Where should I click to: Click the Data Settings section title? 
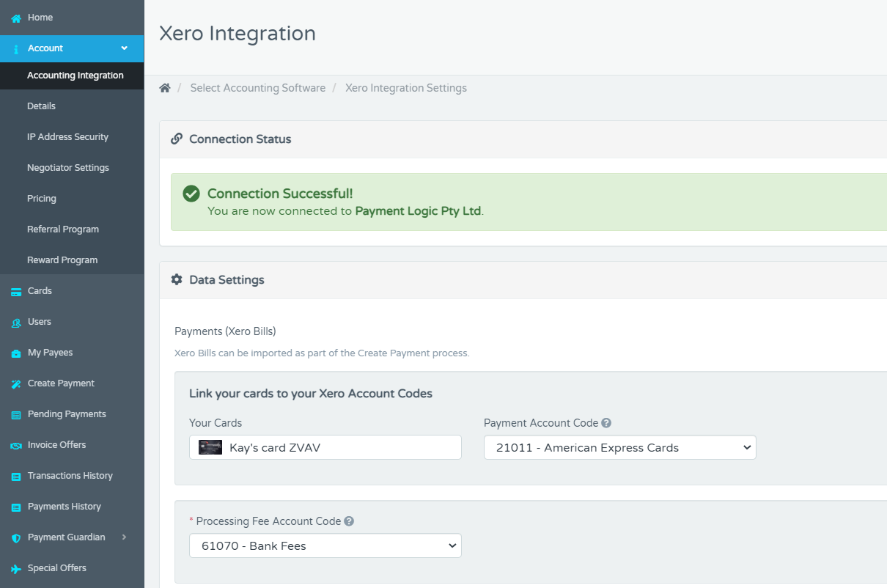[x=227, y=280]
